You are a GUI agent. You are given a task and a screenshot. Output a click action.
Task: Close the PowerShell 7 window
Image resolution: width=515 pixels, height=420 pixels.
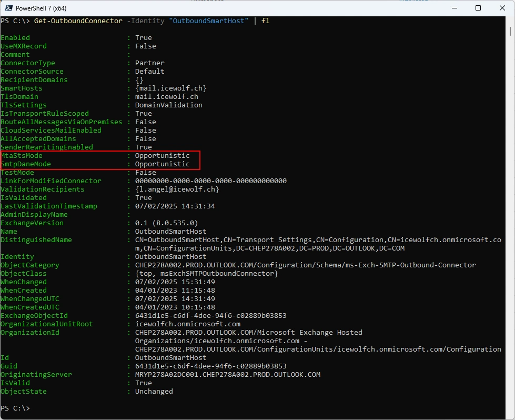[502, 8]
